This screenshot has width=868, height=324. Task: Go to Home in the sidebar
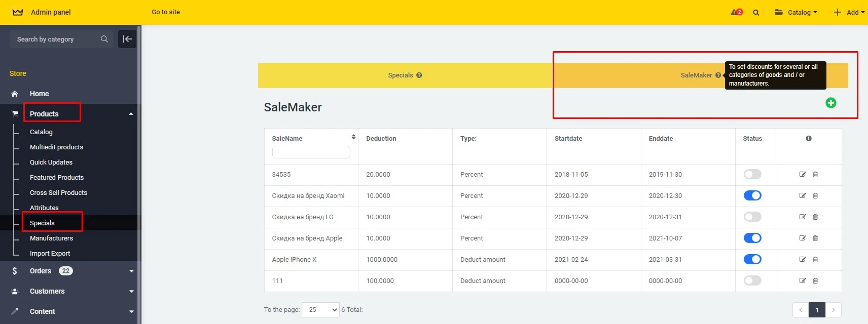(39, 94)
